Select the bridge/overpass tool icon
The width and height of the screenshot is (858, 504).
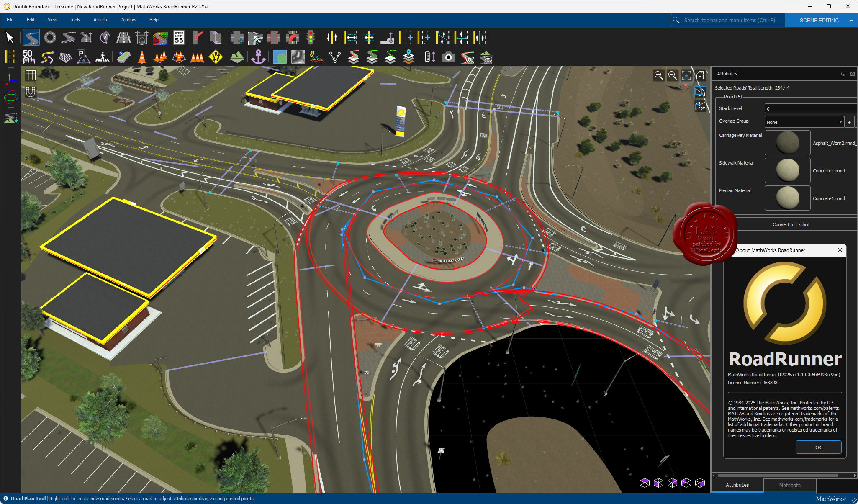142,38
